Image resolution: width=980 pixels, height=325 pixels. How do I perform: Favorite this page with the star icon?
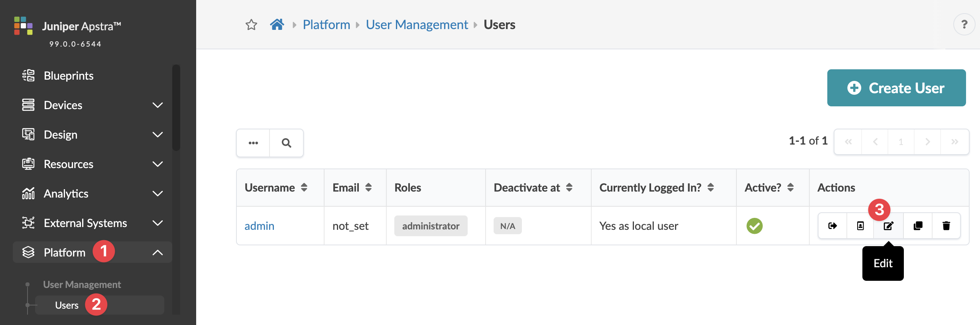(251, 25)
